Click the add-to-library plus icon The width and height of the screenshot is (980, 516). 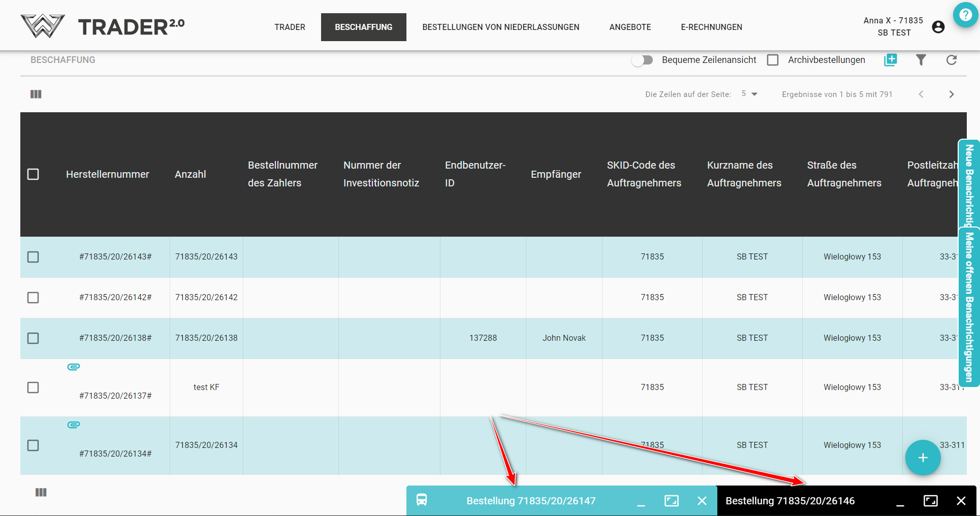coord(890,60)
